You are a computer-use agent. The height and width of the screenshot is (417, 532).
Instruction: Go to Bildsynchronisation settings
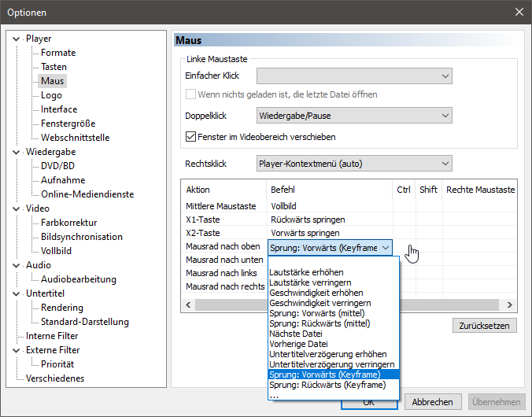[x=81, y=237]
